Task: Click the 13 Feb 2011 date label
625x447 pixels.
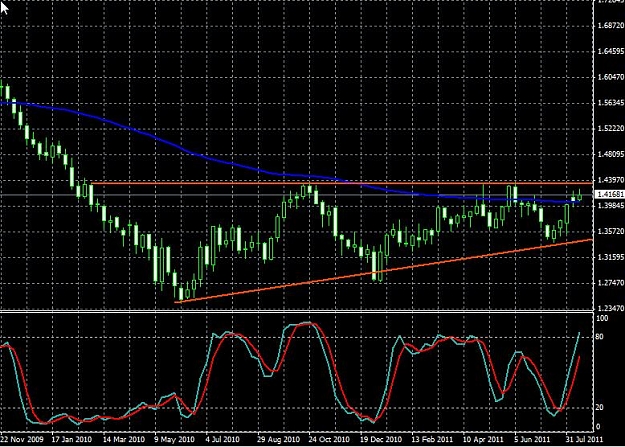Action: (432, 439)
